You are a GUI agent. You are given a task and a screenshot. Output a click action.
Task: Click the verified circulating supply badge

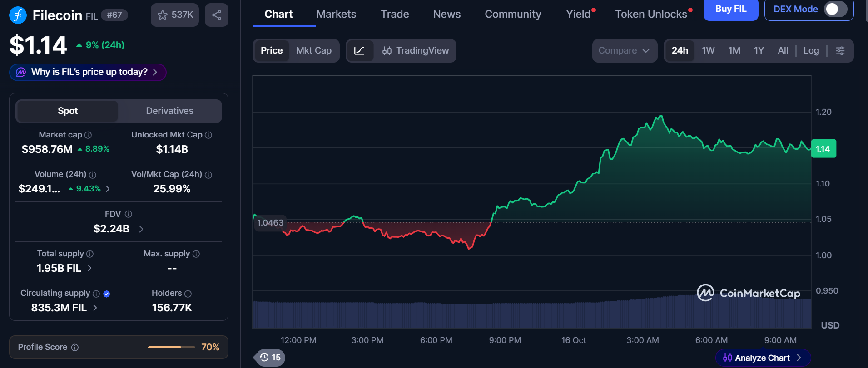pos(107,294)
